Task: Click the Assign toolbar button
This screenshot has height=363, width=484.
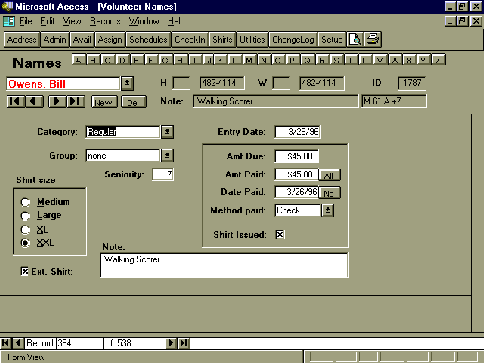Action: click(110, 40)
